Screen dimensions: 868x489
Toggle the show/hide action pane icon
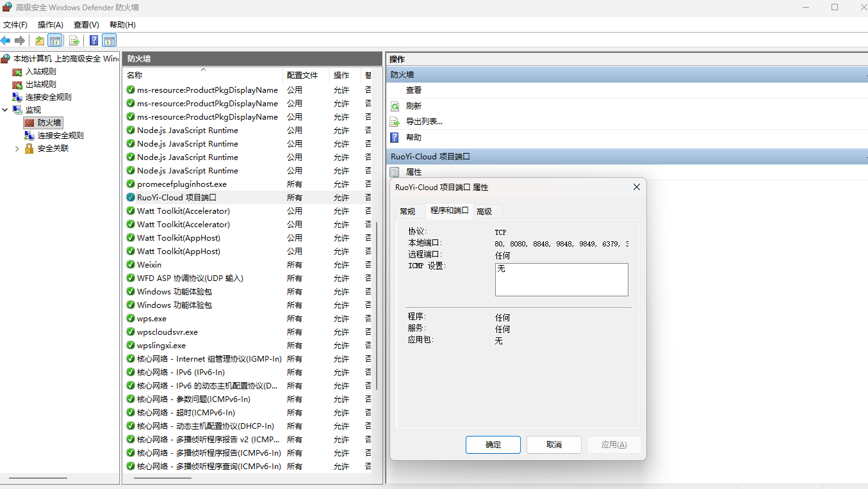110,40
